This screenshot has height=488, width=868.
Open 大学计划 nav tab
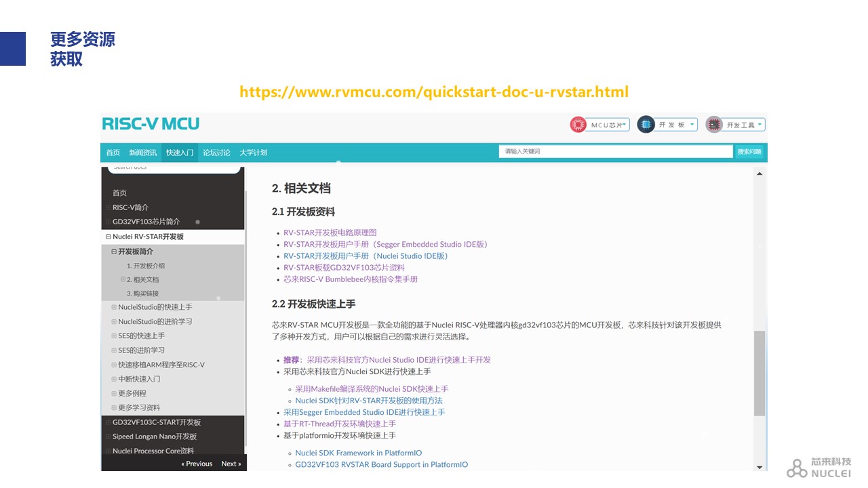tap(253, 152)
